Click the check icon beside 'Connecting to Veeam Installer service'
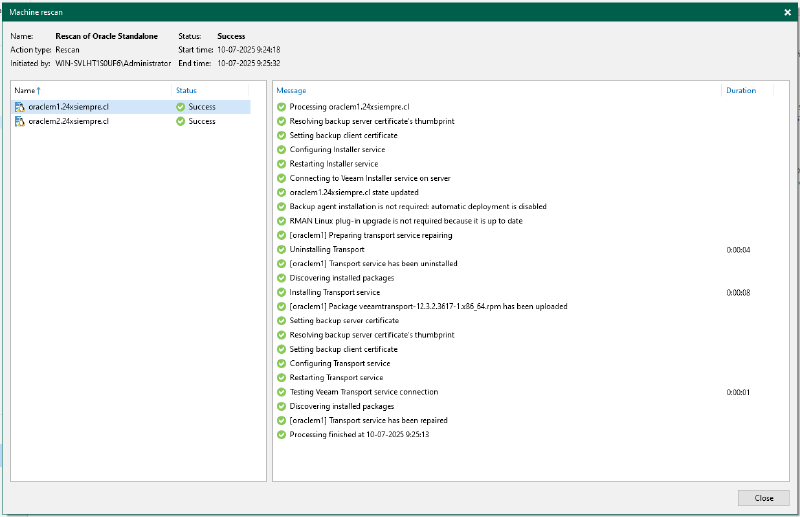Image resolution: width=800 pixels, height=517 pixels. point(281,178)
